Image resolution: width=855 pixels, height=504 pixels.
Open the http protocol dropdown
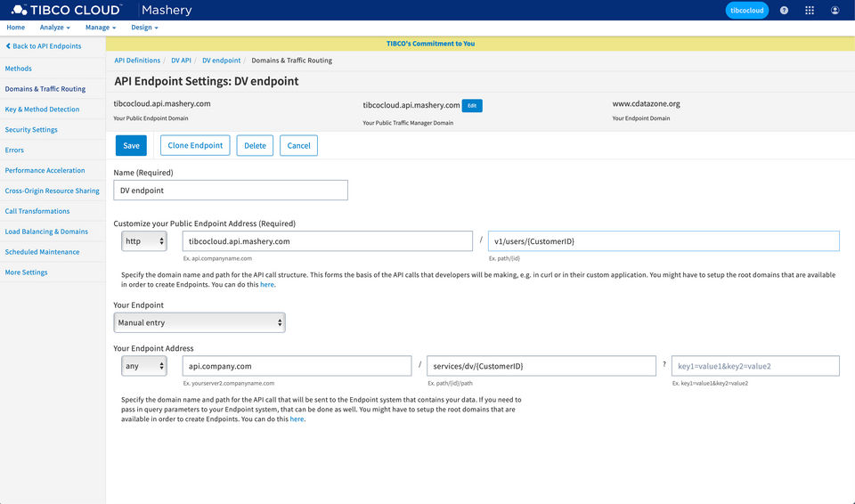[x=144, y=241]
